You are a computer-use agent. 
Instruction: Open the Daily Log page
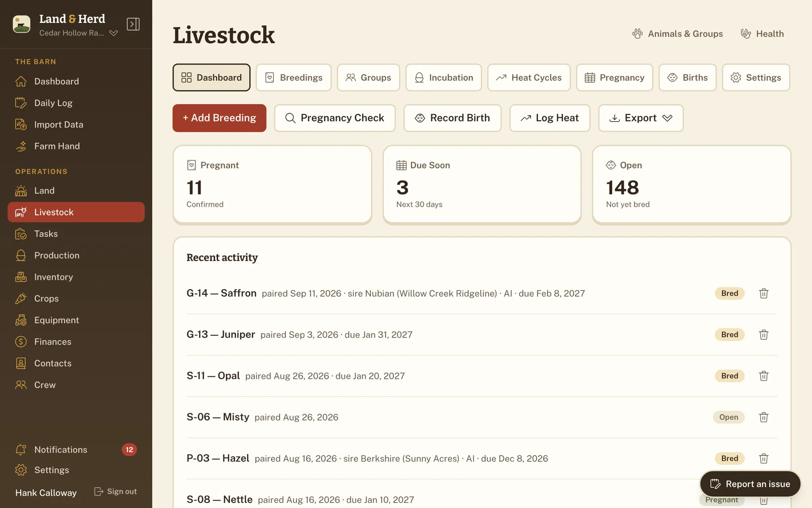click(x=76, y=103)
